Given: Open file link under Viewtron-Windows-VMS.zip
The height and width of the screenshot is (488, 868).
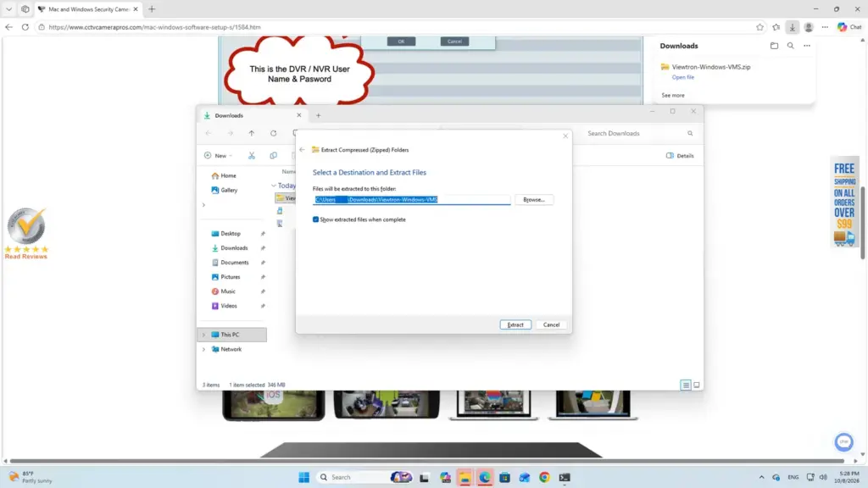Looking at the screenshot, I should coord(682,77).
